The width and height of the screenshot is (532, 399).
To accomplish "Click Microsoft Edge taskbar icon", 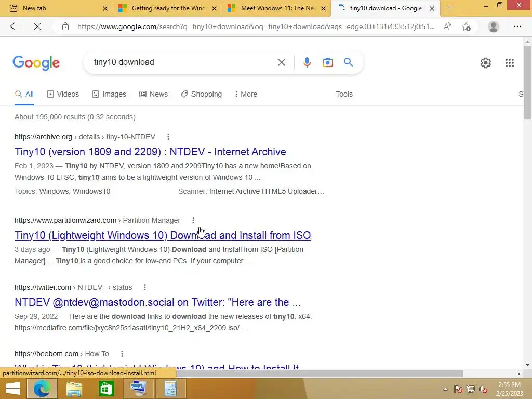I will click(42, 388).
